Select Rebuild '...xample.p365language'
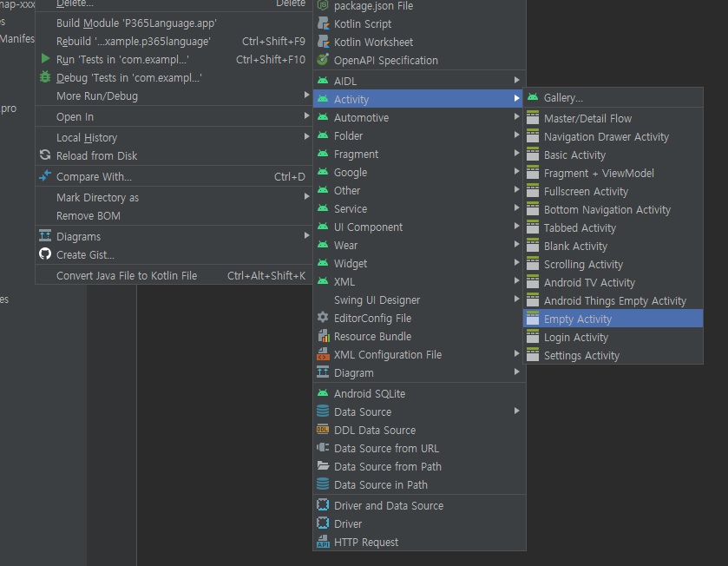728x566 pixels. click(174, 41)
